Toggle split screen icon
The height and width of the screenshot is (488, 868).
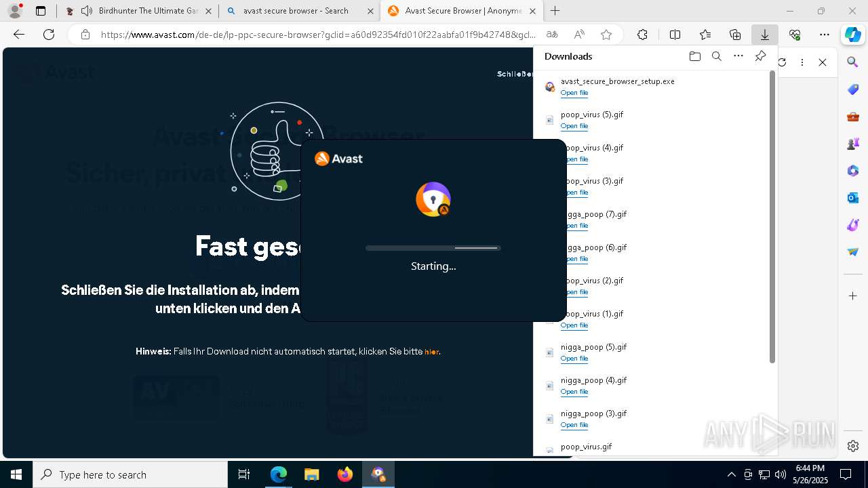pos(675,35)
